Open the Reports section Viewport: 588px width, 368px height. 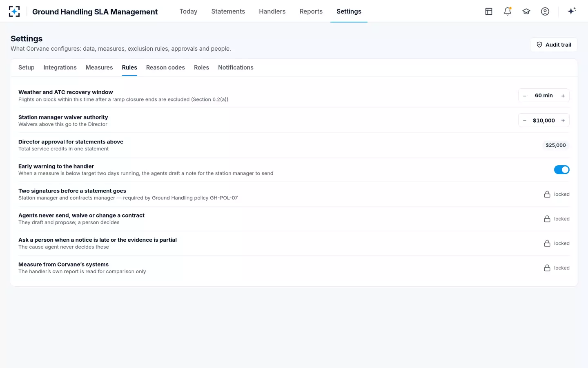[x=311, y=11]
